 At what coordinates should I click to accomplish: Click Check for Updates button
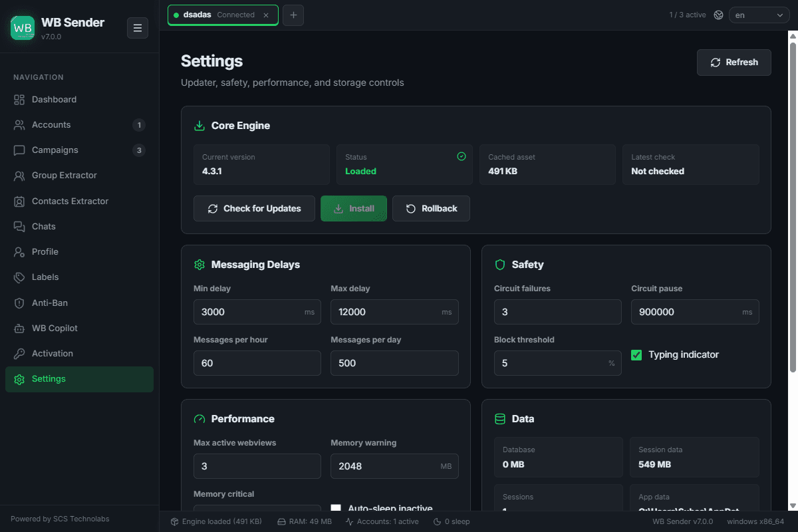click(254, 208)
